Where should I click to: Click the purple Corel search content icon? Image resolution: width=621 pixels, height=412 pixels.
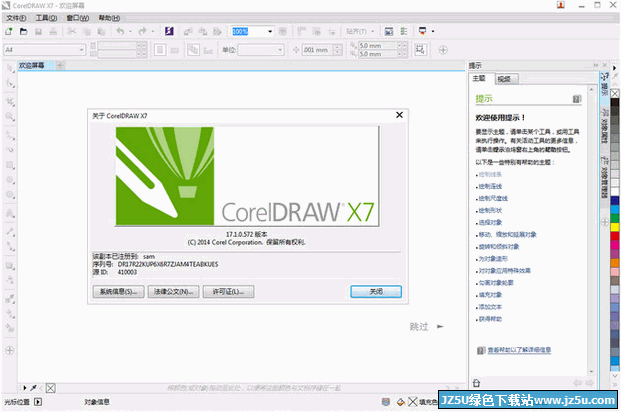click(169, 31)
